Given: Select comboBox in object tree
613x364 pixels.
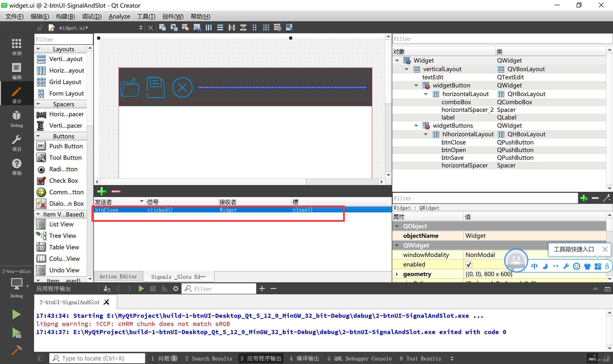Looking at the screenshot, I should click(456, 102).
